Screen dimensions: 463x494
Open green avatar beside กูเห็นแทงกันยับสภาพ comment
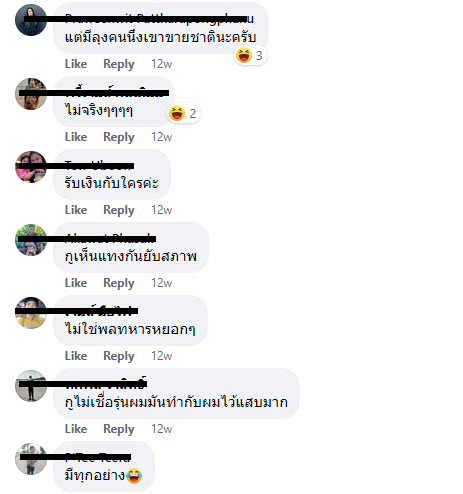coord(31,240)
